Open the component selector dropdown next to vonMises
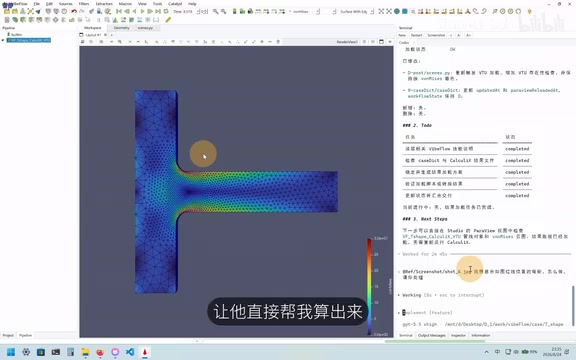Image resolution: width=576 pixels, height=360 pixels. click(x=329, y=12)
